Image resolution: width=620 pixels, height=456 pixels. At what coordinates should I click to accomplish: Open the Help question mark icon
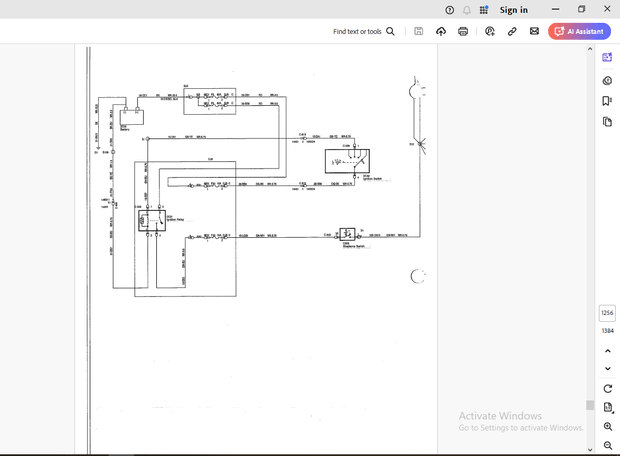pyautogui.click(x=449, y=10)
